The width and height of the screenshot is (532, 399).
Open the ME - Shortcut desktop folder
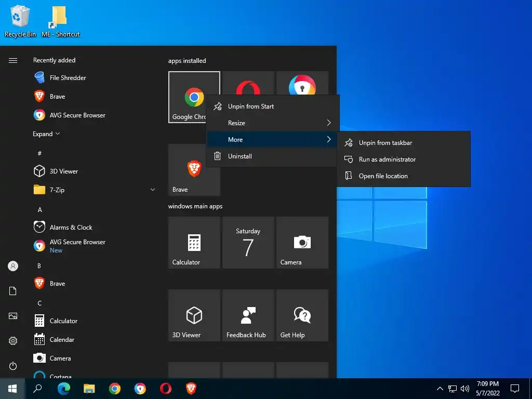[x=60, y=21]
